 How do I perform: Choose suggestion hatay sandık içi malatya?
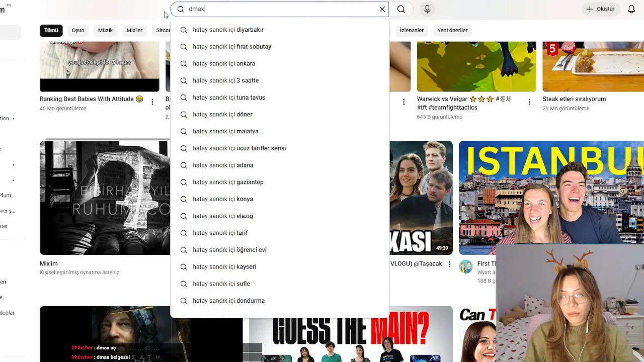280,131
